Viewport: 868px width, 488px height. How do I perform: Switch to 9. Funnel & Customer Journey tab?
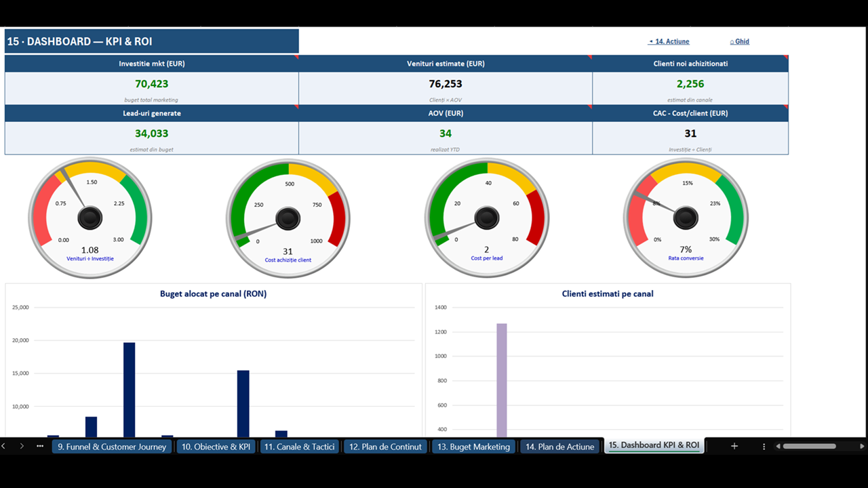pyautogui.click(x=112, y=447)
